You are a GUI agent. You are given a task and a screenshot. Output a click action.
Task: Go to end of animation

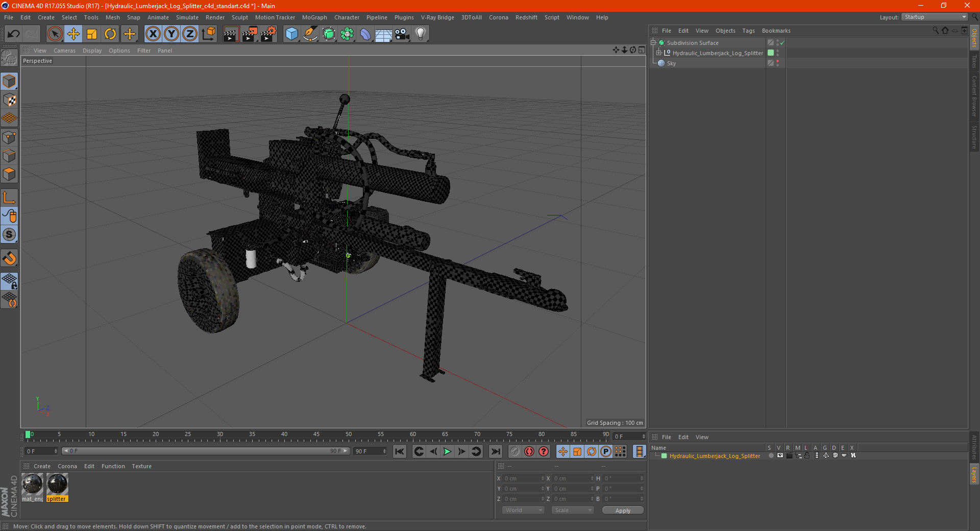[x=495, y=451]
